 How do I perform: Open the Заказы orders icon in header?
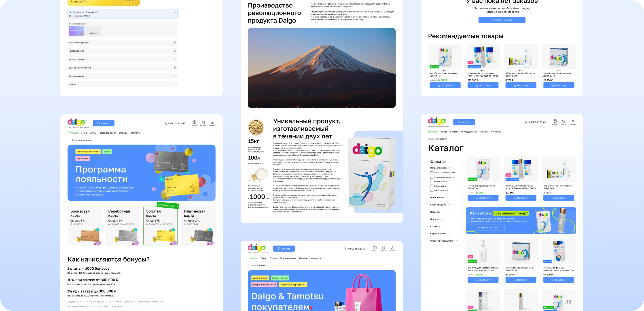pyautogui.click(x=555, y=121)
